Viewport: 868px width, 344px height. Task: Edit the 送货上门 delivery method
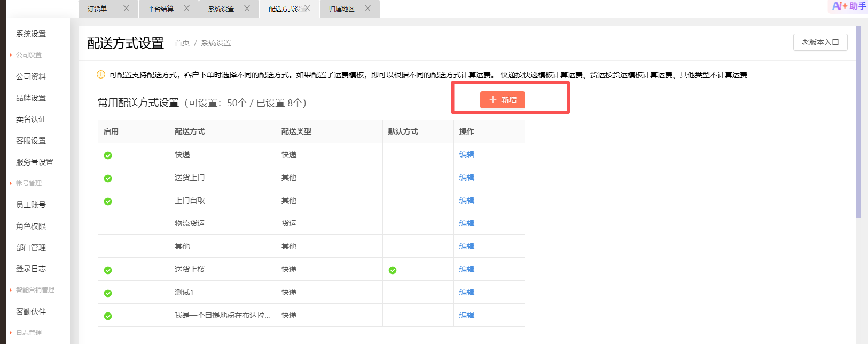point(467,177)
